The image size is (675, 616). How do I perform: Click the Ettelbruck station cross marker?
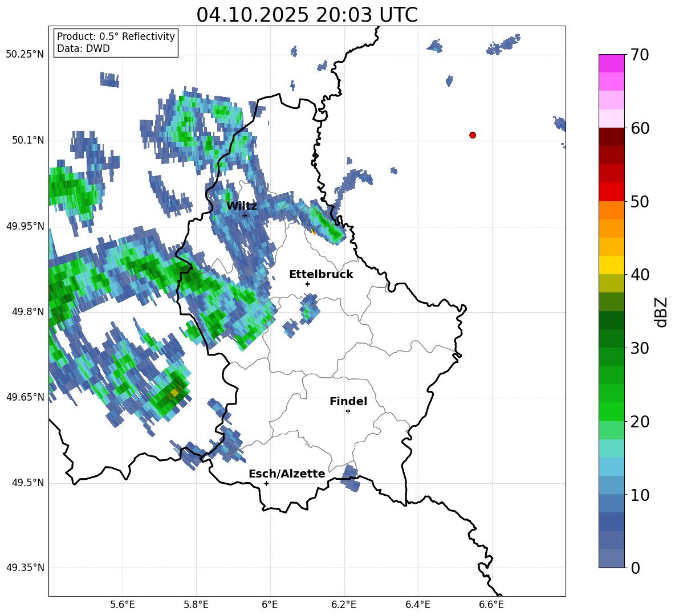[307, 284]
